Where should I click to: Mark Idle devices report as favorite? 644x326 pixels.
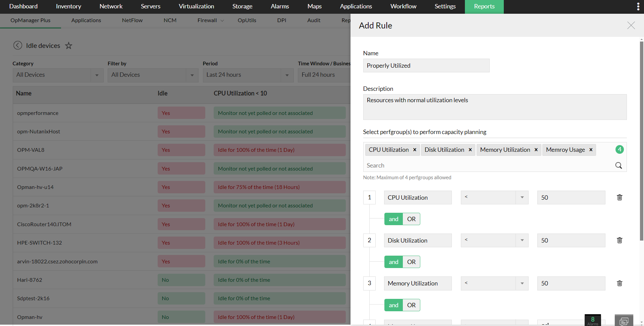pos(69,46)
